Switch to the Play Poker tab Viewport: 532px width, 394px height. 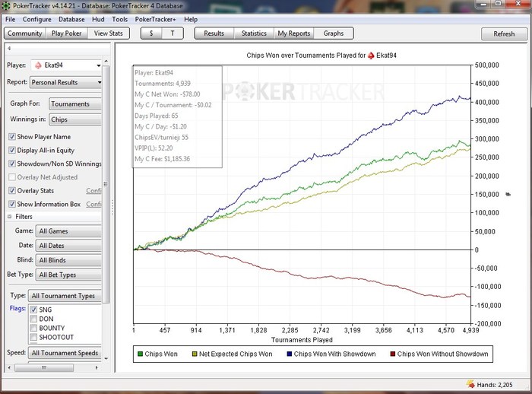(x=67, y=33)
